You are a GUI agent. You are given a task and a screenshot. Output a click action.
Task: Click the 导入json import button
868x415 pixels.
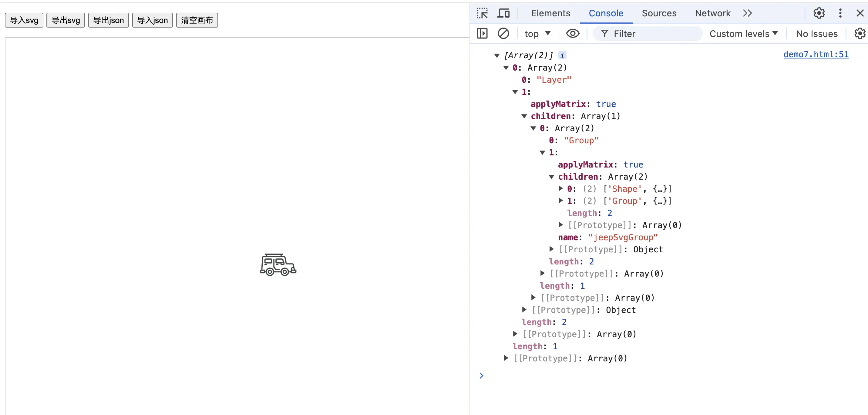coord(152,20)
